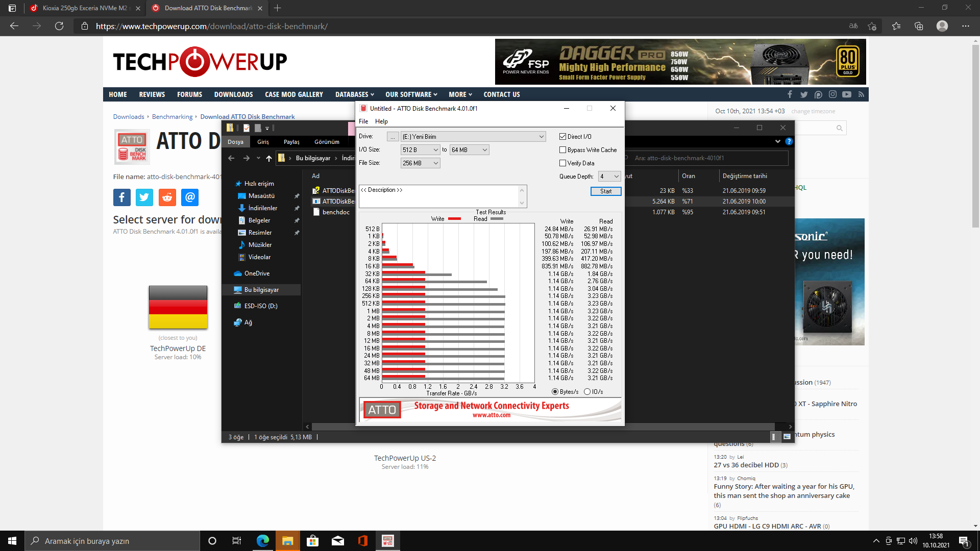The image size is (980, 551).
Task: Enable the Verify Data checkbox
Action: (563, 163)
